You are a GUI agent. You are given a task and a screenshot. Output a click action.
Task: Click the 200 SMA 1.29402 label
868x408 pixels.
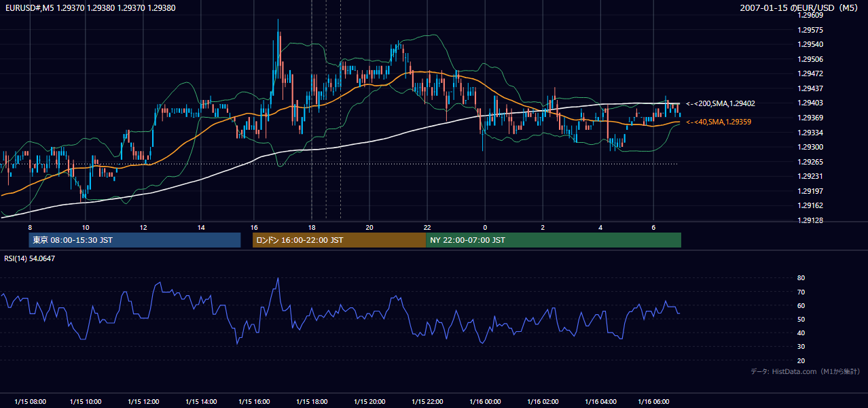[721, 103]
